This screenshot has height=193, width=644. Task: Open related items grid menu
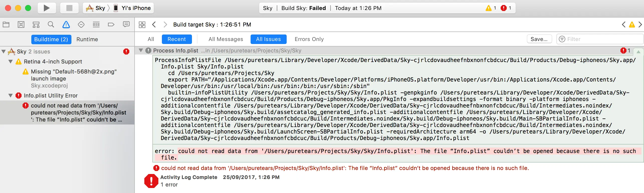point(142,24)
